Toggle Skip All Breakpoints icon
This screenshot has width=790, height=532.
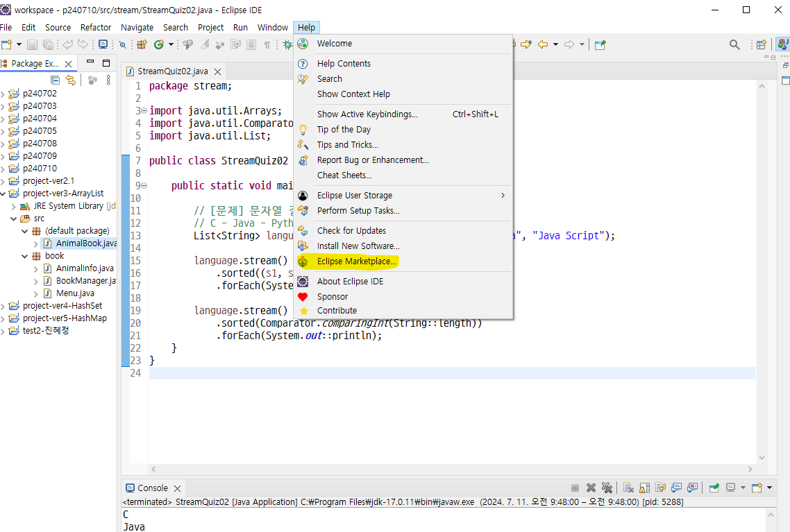122,45
